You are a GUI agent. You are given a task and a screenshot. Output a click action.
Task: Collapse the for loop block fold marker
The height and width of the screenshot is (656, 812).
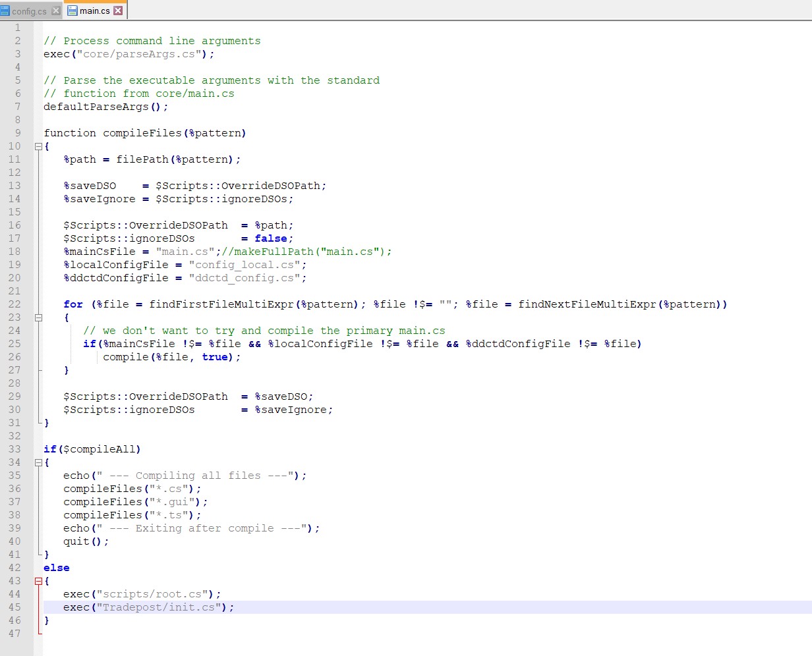[x=38, y=317]
